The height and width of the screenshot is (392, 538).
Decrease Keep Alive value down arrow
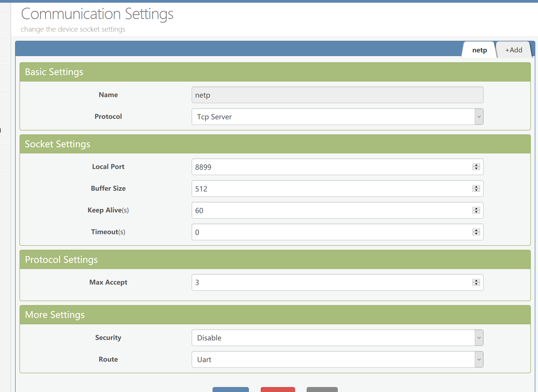pyautogui.click(x=476, y=212)
